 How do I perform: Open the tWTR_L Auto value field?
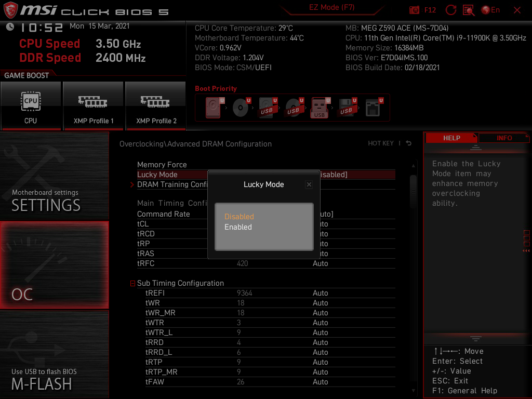[x=320, y=332]
